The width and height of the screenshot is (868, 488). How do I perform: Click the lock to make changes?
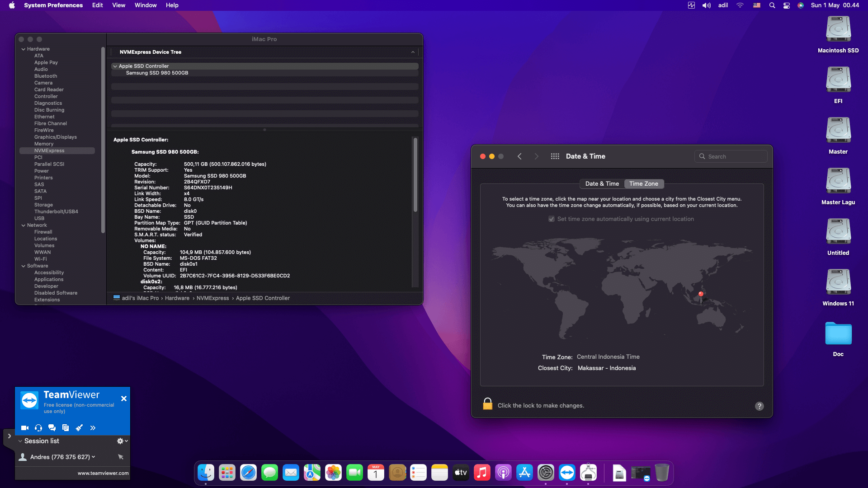(x=487, y=404)
